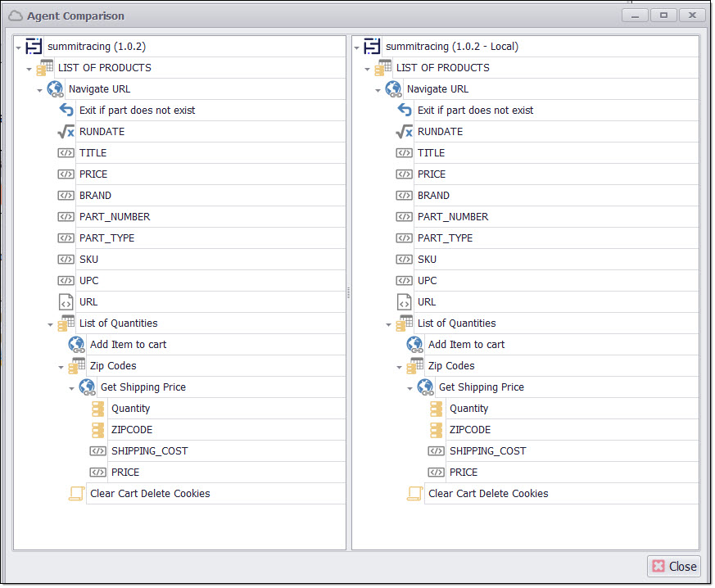Collapse List of Quantities in right panel
Screen dimensions: 715x588
389,324
